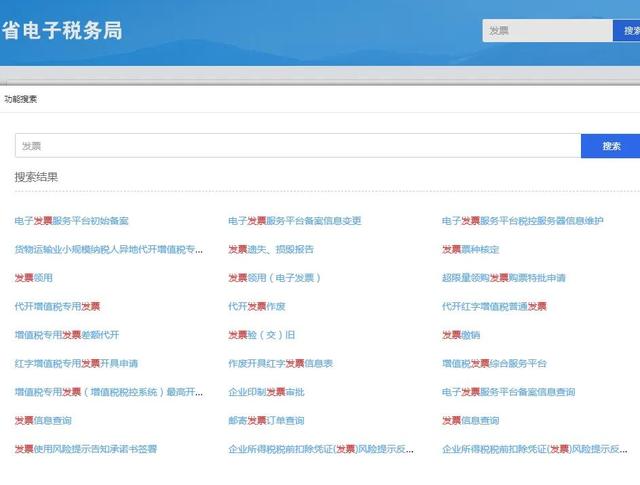Click the header 搜索 button at top right

(627, 31)
